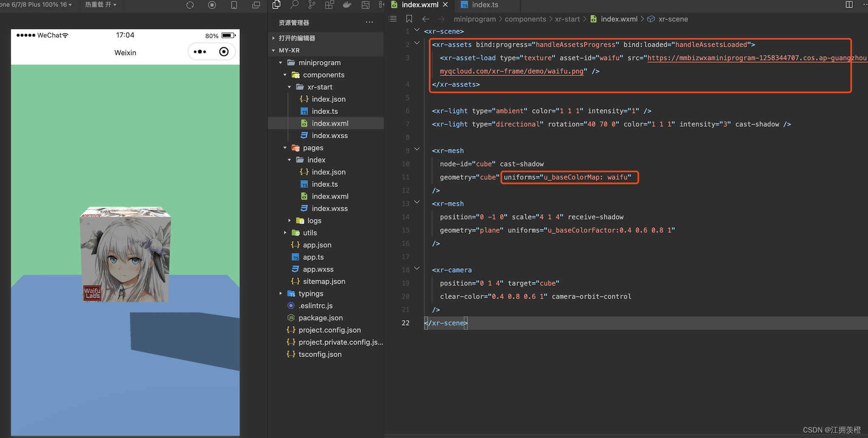This screenshot has width=868, height=438.
Task: Open the Explorer files icon
Action: (x=276, y=5)
